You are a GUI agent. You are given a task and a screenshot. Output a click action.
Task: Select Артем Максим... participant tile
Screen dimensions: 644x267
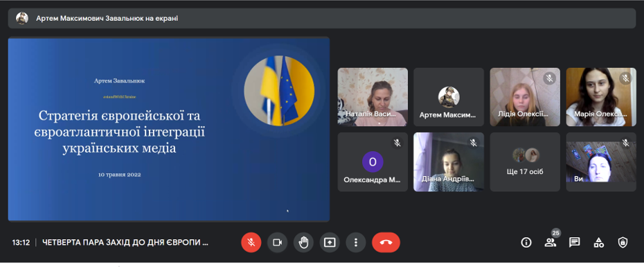pyautogui.click(x=449, y=97)
